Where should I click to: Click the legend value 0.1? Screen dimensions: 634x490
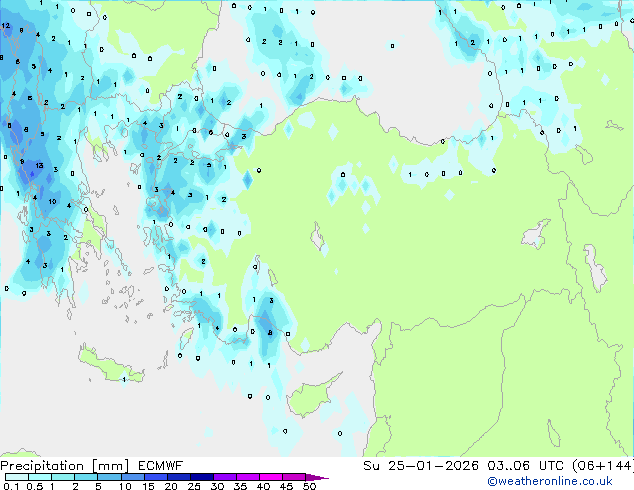tap(11, 486)
